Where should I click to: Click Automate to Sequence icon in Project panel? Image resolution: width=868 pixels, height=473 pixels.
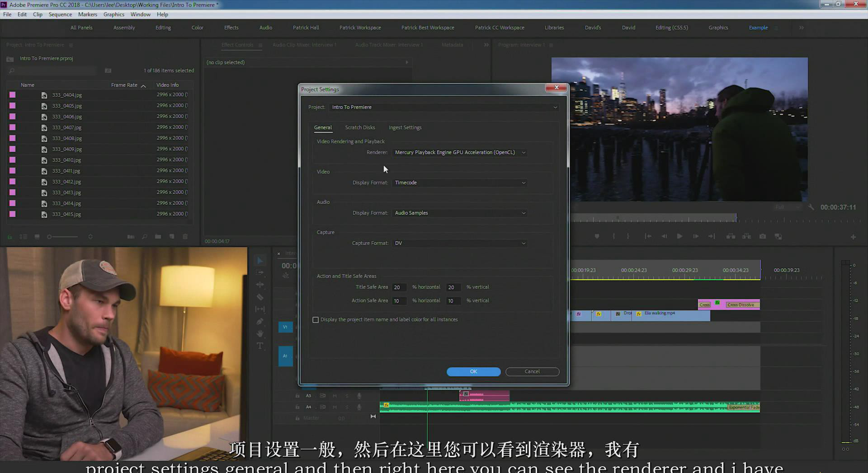[131, 237]
